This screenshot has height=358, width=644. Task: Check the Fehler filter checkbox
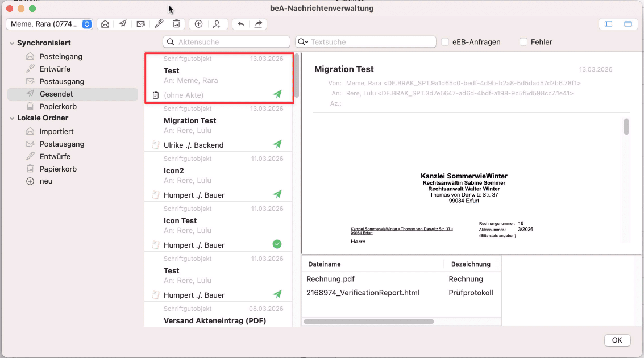click(524, 42)
